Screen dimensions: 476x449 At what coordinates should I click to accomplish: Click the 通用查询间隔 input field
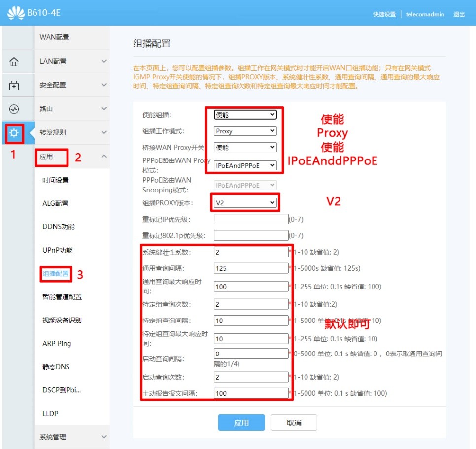tap(251, 268)
